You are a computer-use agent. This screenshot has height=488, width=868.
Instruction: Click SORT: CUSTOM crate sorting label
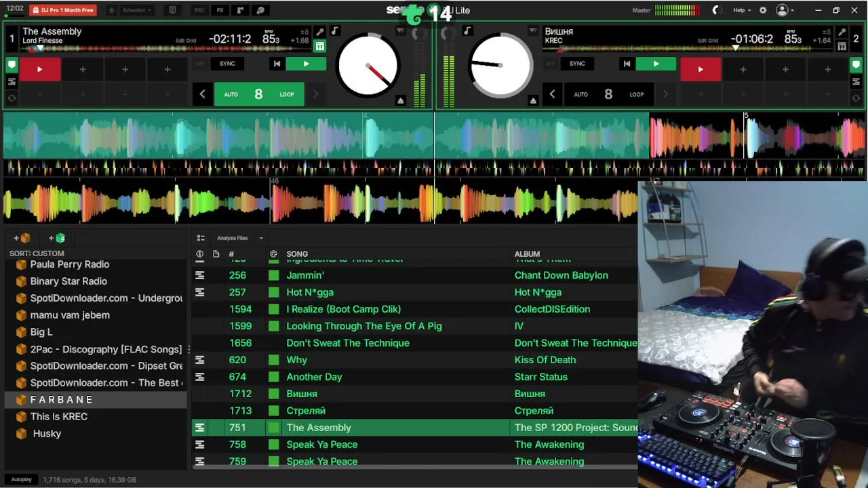pyautogui.click(x=37, y=253)
